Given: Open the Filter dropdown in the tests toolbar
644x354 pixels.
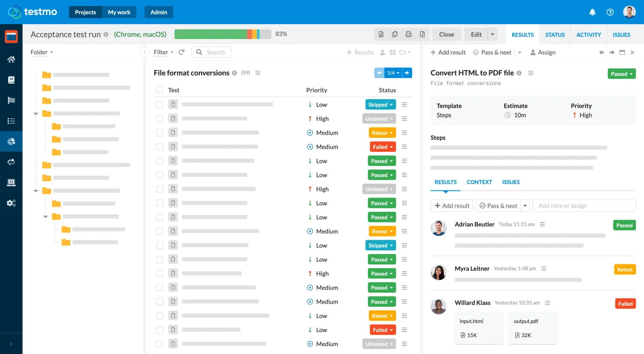Looking at the screenshot, I should (163, 52).
